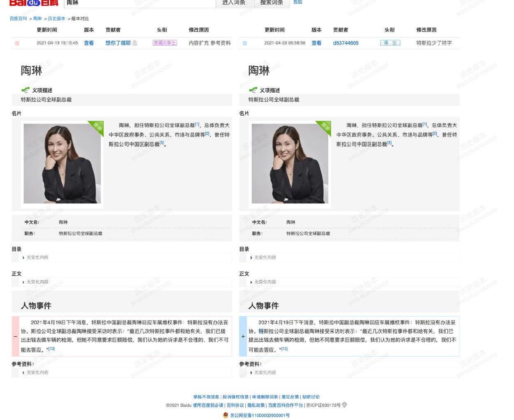Screen dimensions: 514x420
Task: Go to 百度百科 breadcrumb
Action: (x=19, y=19)
